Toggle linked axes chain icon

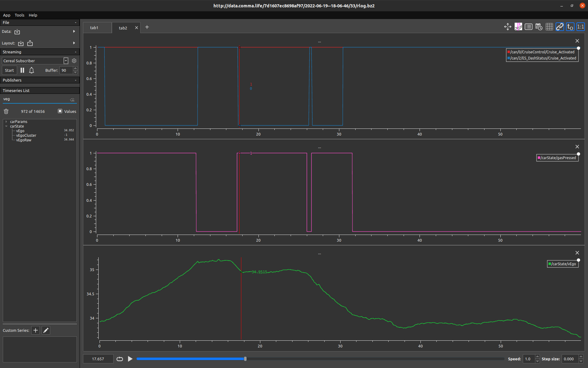[x=560, y=27]
